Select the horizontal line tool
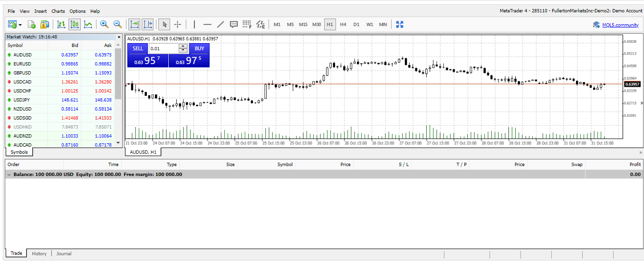This screenshot has width=644, height=269. point(207,24)
